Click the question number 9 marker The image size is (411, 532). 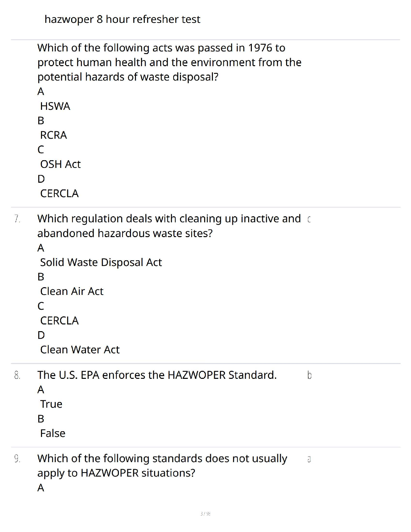point(17,459)
